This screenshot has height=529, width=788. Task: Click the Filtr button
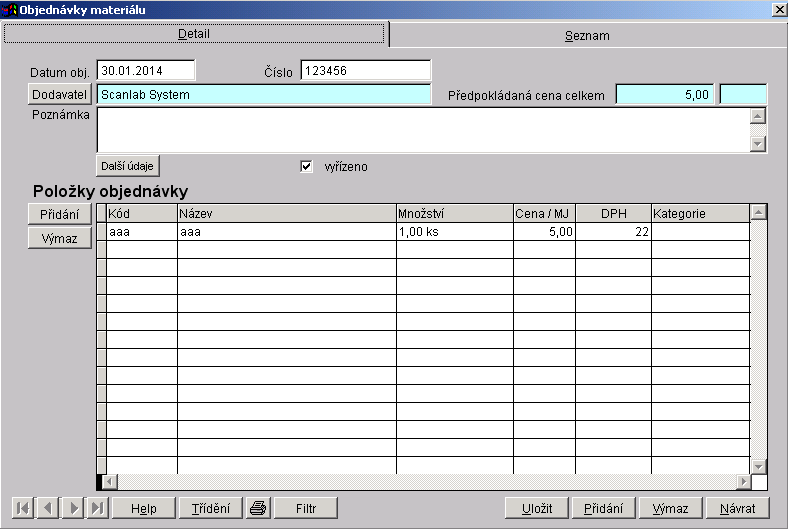[306, 508]
